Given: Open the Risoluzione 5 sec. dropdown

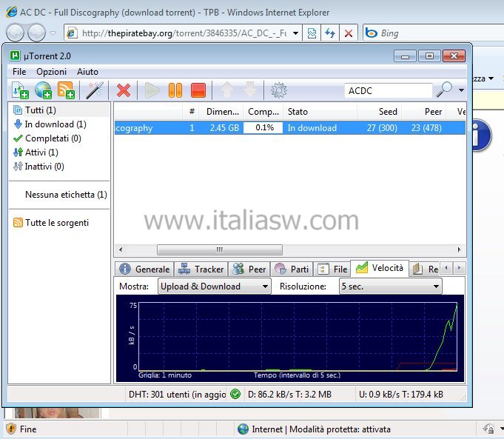Looking at the screenshot, I should [391, 286].
